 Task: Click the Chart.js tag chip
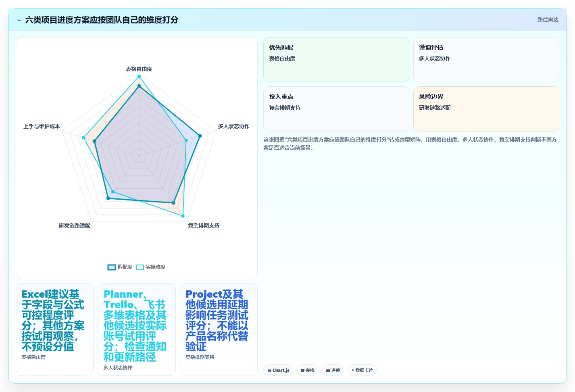click(278, 370)
